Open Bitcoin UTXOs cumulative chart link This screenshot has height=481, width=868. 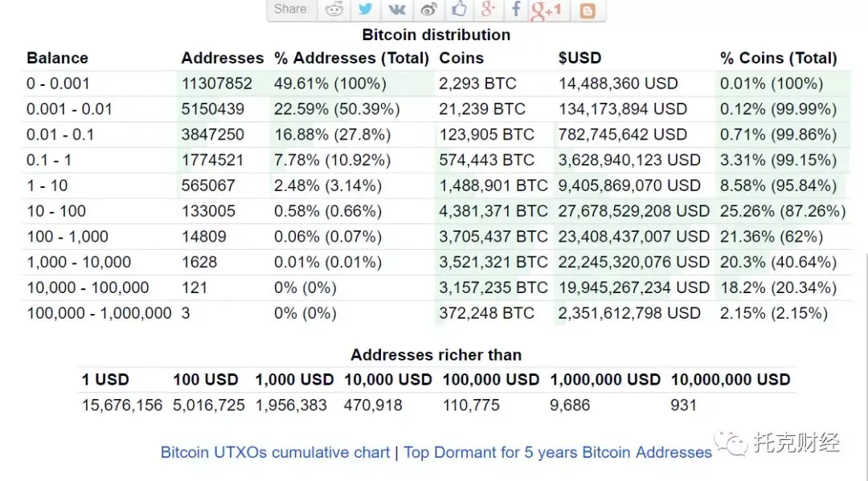click(x=275, y=452)
